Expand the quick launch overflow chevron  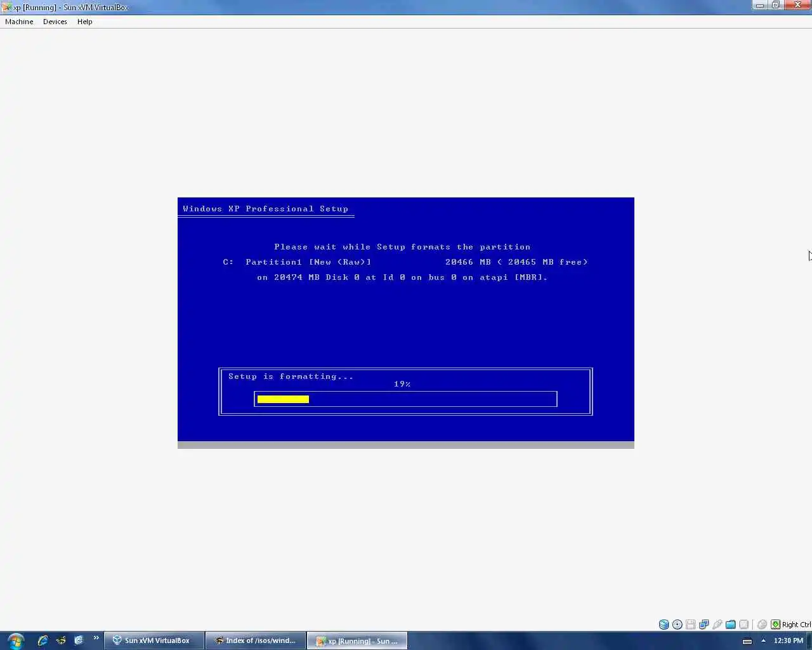[96, 638]
